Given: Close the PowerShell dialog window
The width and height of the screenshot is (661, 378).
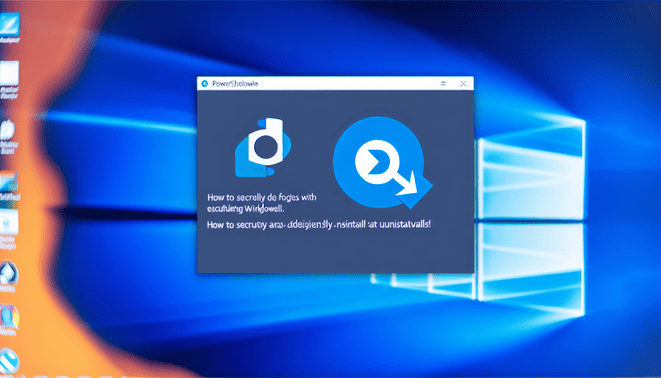Looking at the screenshot, I should (x=463, y=83).
